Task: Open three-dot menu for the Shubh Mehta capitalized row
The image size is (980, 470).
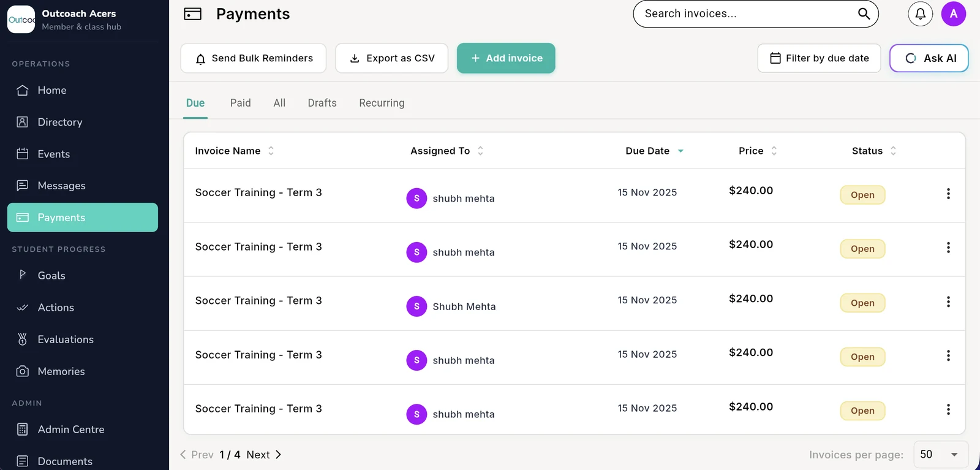Action: point(948,301)
